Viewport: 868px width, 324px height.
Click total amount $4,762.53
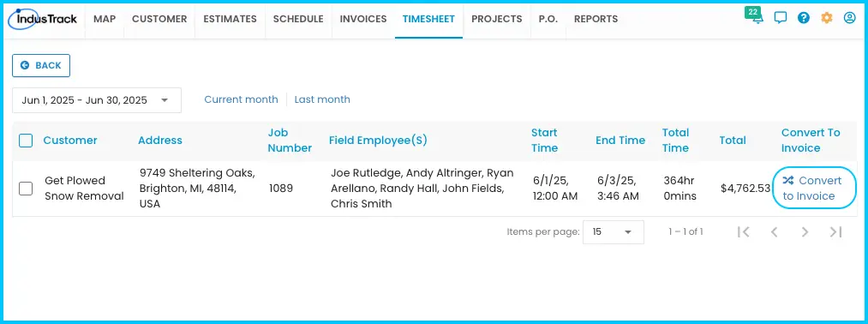click(x=745, y=189)
